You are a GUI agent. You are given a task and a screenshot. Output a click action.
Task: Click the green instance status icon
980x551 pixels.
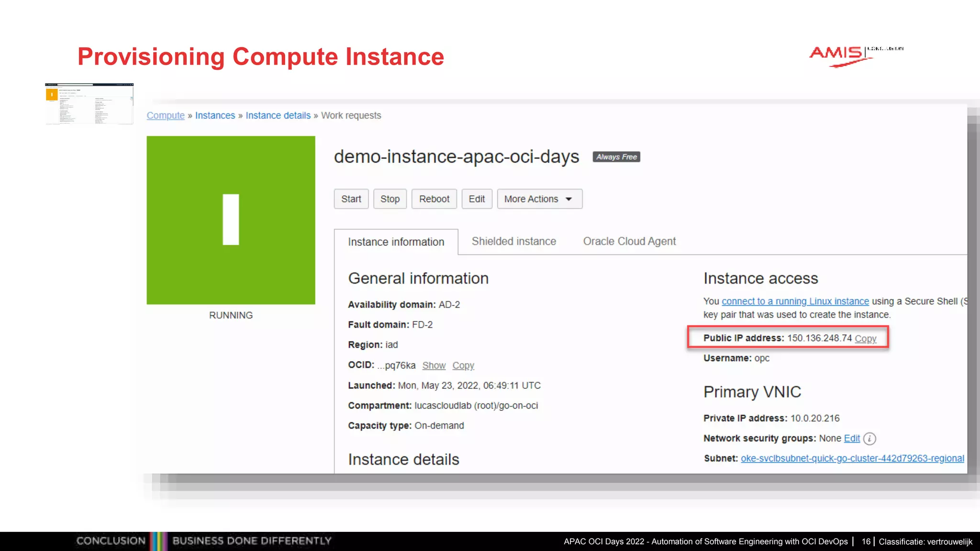pos(231,220)
